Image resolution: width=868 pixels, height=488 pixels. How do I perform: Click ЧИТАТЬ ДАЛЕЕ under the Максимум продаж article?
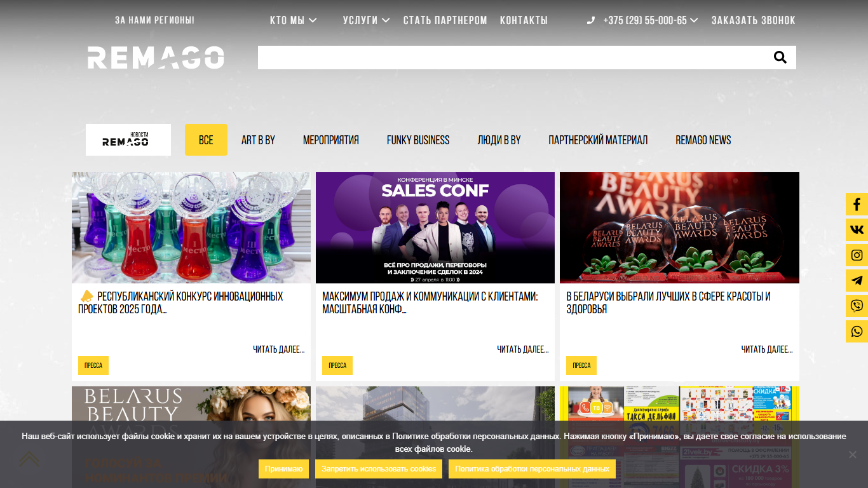522,349
